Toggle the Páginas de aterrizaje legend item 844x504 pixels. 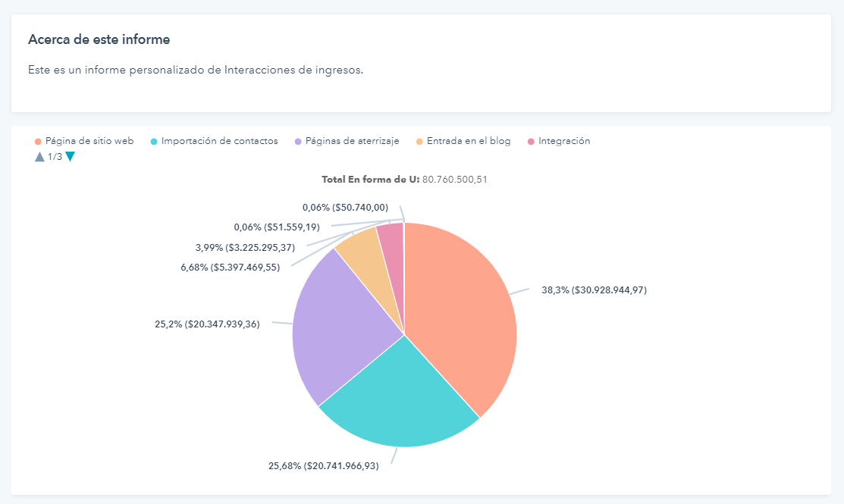click(x=347, y=141)
